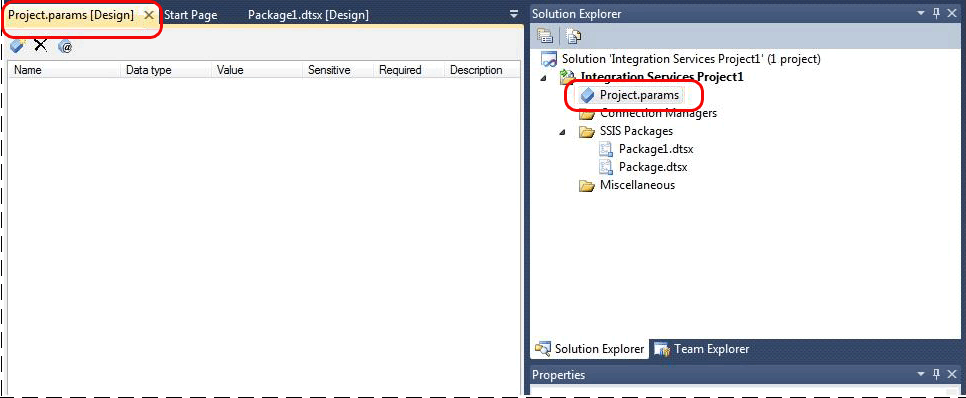This screenshot has width=966, height=398.
Task: Close the Solution Explorer panel
Action: coord(953,14)
